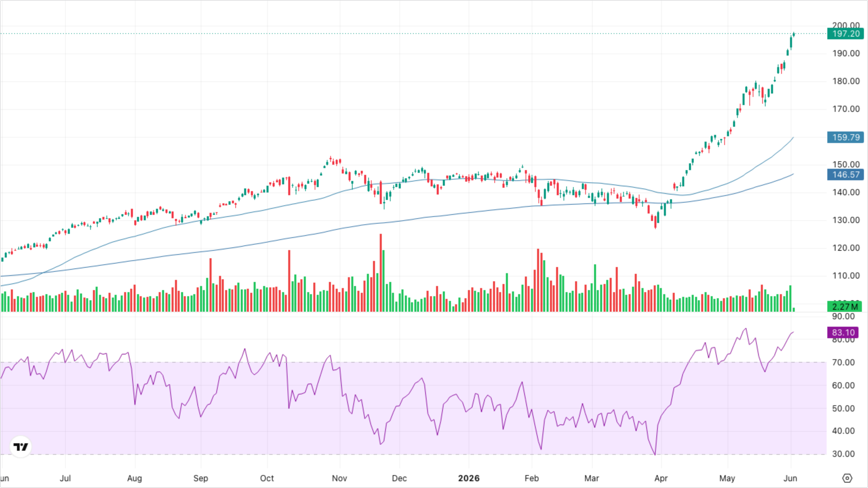Select the 159.79 moving average label
Viewport: 868px width, 488px height.
[846, 137]
